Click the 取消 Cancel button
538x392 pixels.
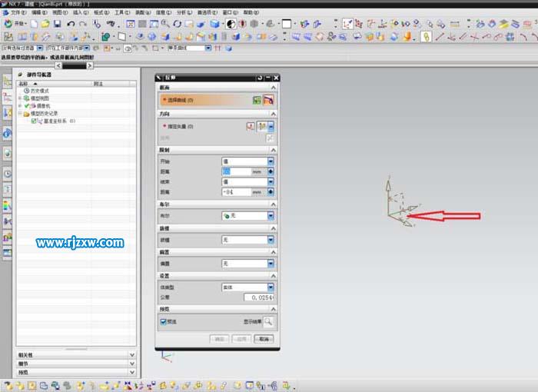click(264, 338)
